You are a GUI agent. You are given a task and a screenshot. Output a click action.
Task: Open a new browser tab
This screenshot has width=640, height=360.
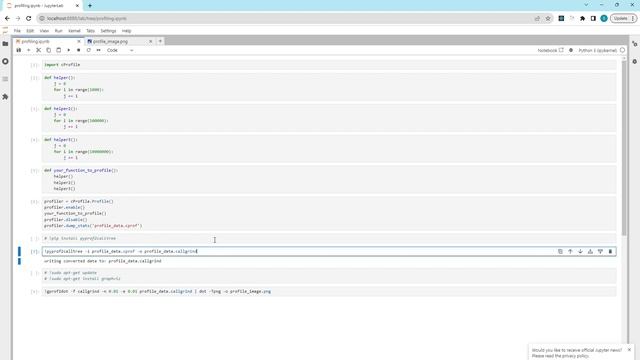tap(90, 6)
